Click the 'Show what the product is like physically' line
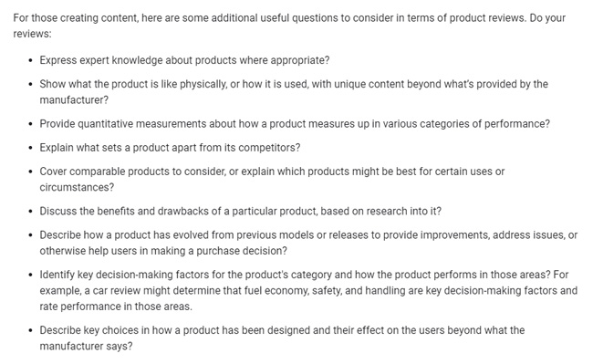This screenshot has height=364, width=593. point(294,84)
